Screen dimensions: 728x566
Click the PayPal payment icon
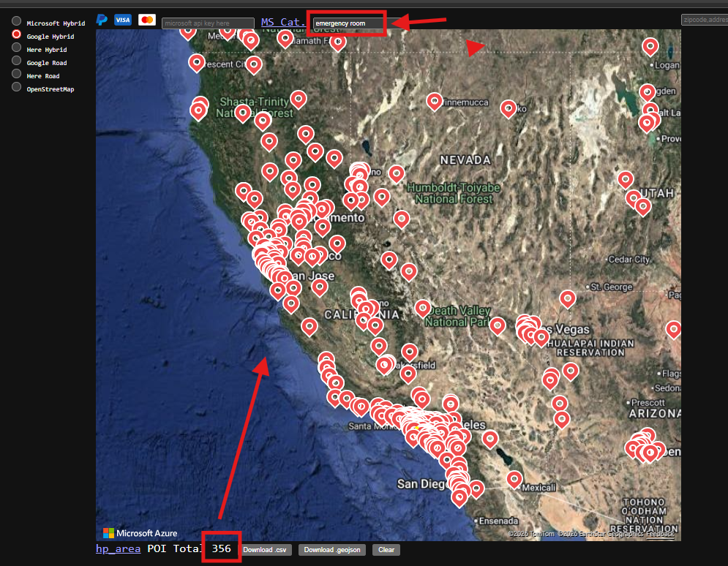(x=102, y=20)
